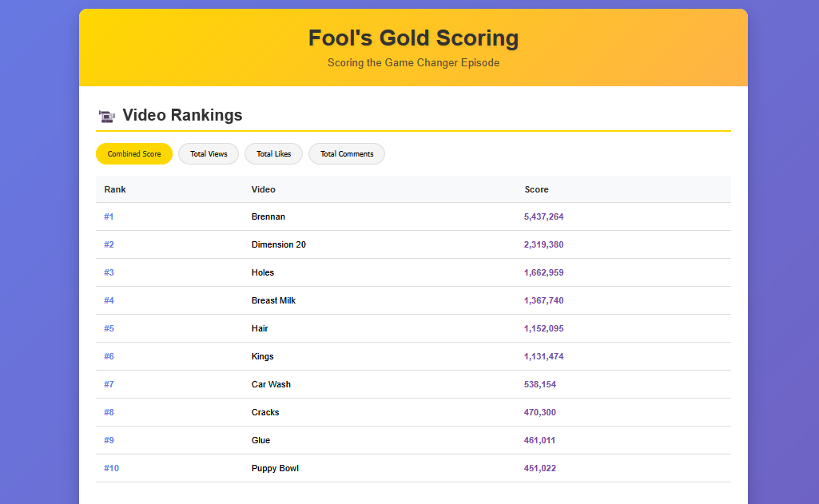Click the Rank column header

(x=115, y=189)
